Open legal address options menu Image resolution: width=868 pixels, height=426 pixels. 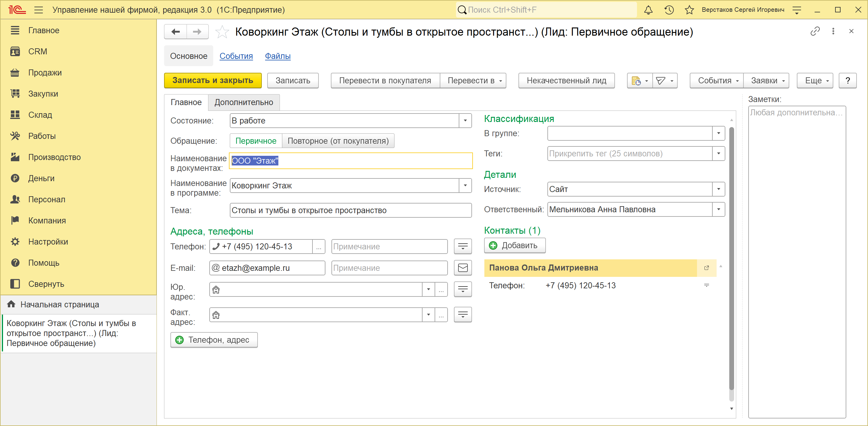(463, 290)
